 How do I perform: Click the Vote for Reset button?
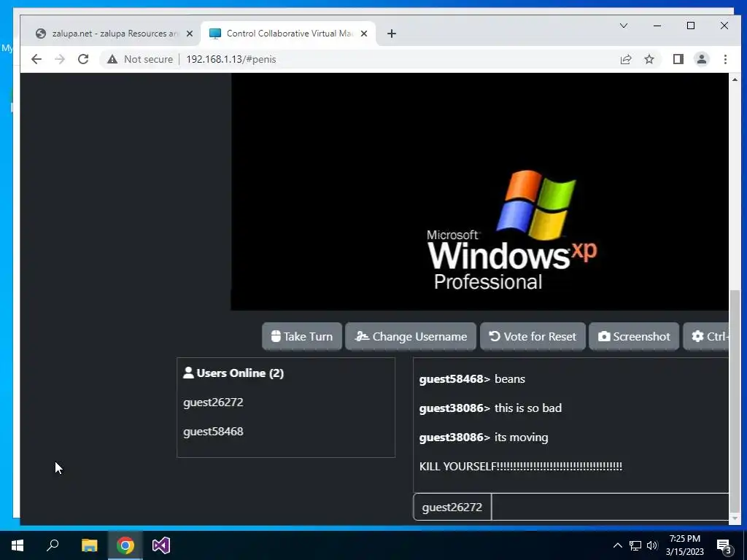click(x=533, y=336)
